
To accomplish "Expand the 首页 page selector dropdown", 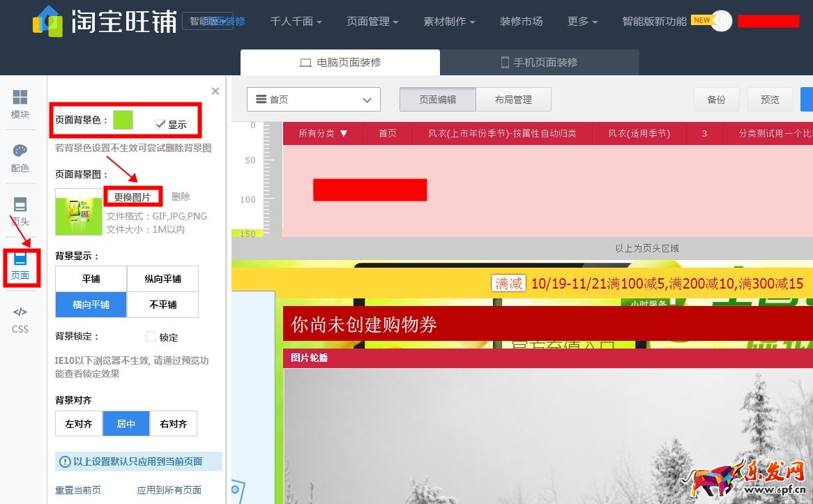I will [313, 100].
